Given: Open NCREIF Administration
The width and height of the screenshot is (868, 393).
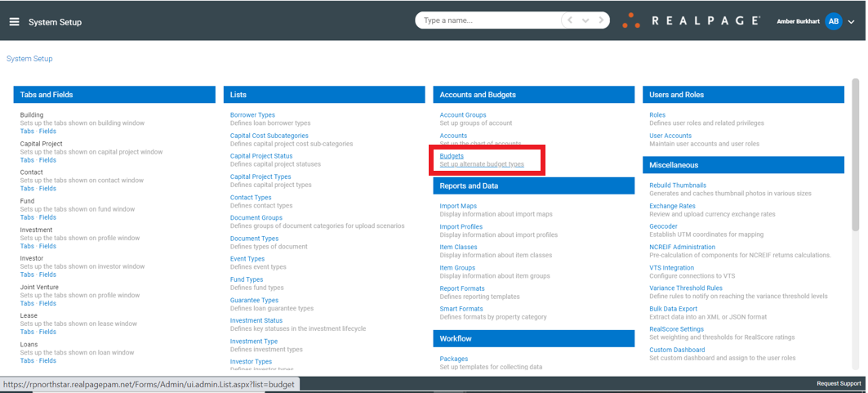Looking at the screenshot, I should (682, 247).
